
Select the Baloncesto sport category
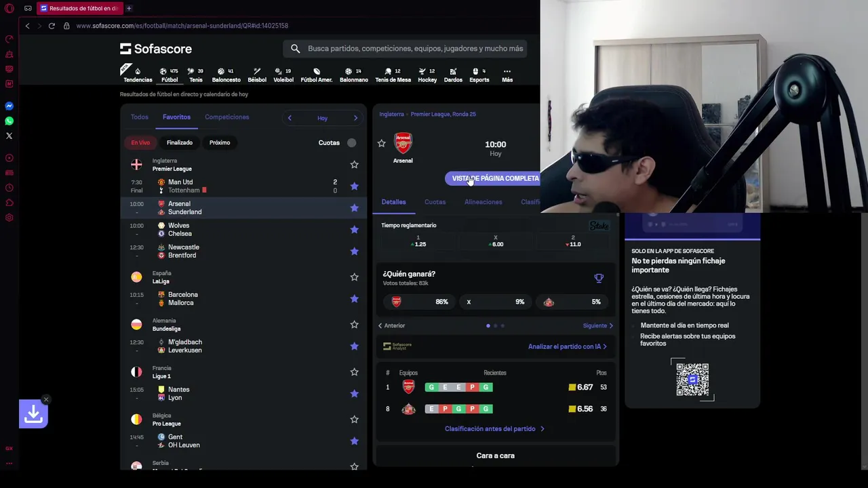(x=226, y=75)
